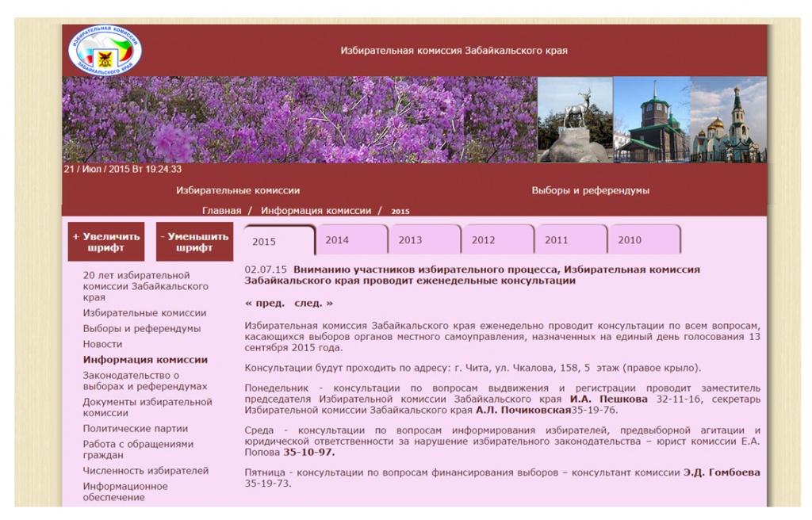The width and height of the screenshot is (812, 520).
Task: Click «Информация комиссии» breadcrumb link
Action: [x=316, y=211]
